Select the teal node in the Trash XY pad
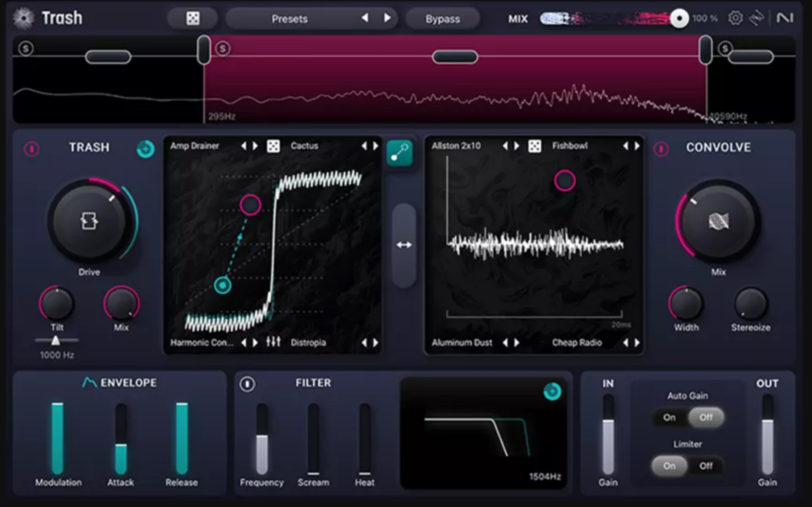This screenshot has height=507, width=812. (223, 285)
